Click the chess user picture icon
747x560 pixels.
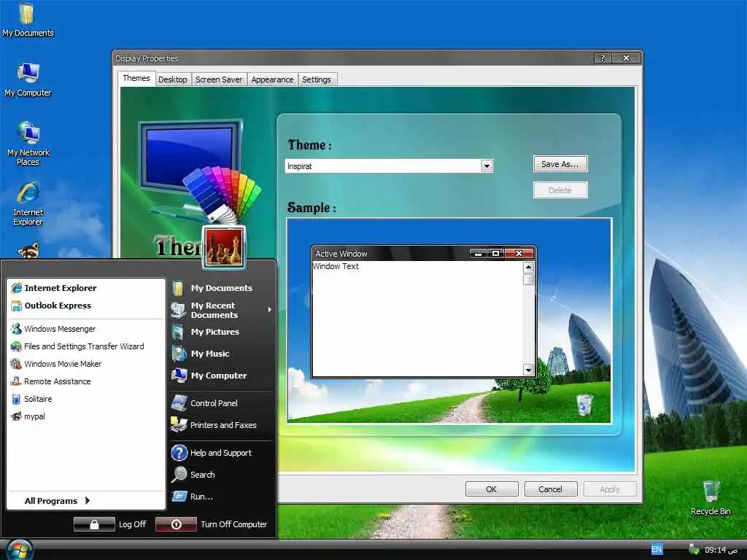coord(223,247)
